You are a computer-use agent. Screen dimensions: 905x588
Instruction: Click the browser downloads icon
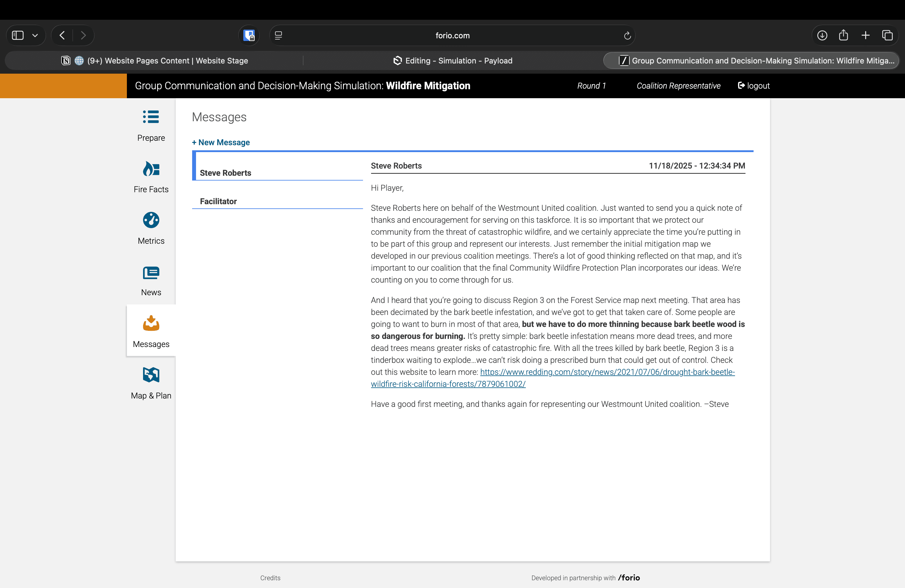coord(822,35)
